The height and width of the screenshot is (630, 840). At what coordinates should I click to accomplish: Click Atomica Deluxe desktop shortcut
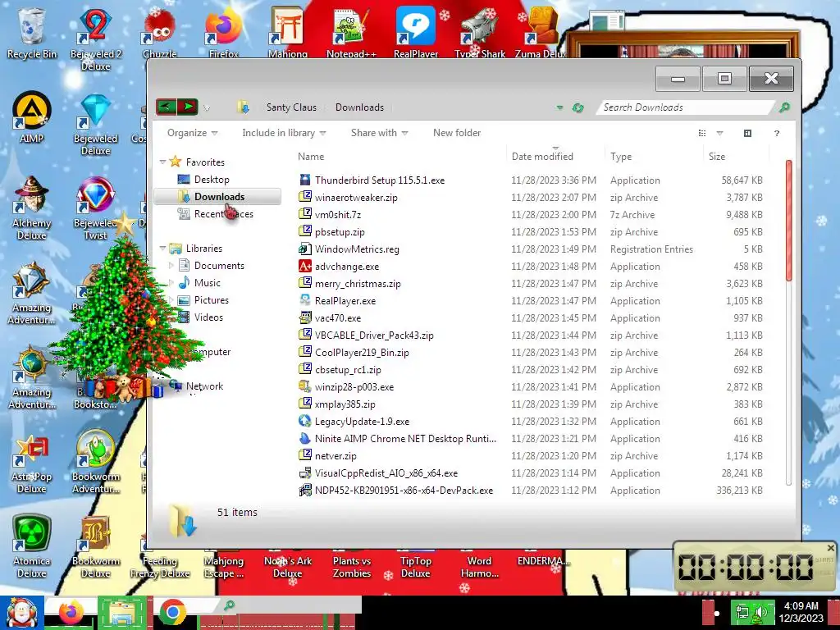coord(32,546)
